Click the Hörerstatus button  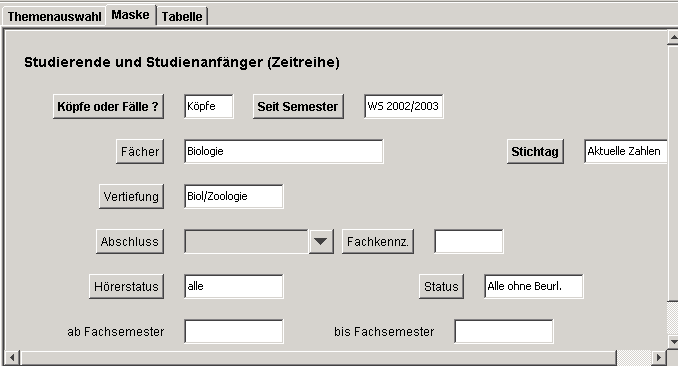coord(126,286)
